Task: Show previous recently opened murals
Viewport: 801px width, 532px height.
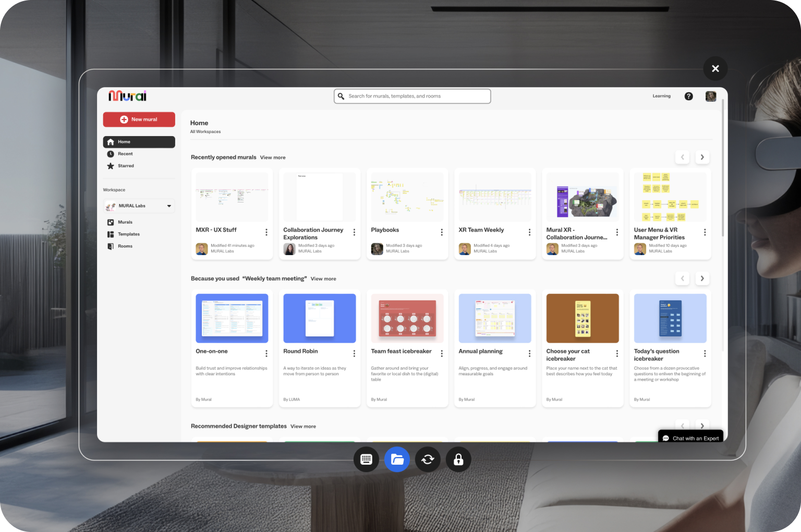Action: click(682, 157)
